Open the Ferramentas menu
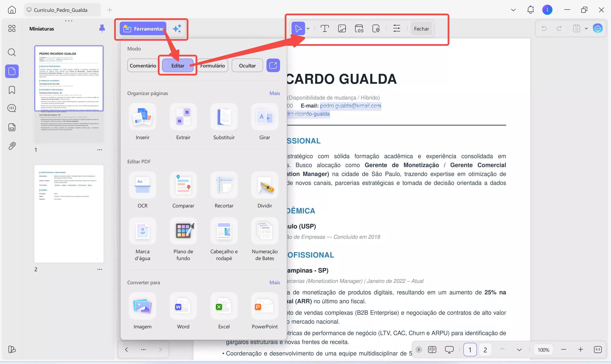The width and height of the screenshot is (611, 364). point(143,29)
